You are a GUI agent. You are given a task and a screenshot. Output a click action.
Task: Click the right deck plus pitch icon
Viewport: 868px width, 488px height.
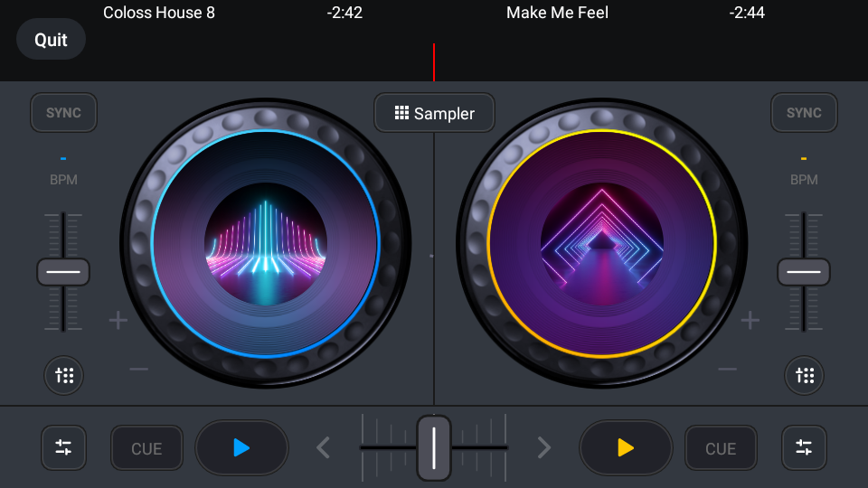(750, 321)
